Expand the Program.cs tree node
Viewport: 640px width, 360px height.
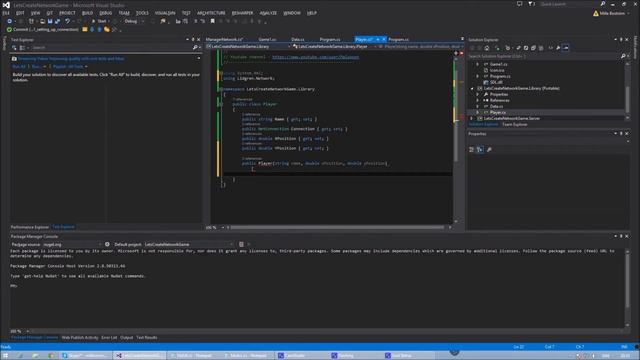pyautogui.click(x=478, y=76)
